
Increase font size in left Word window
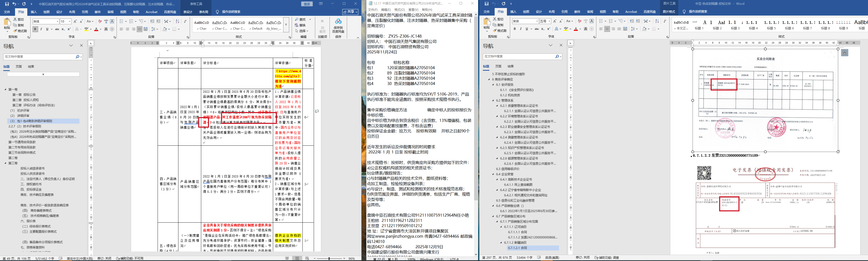click(75, 22)
